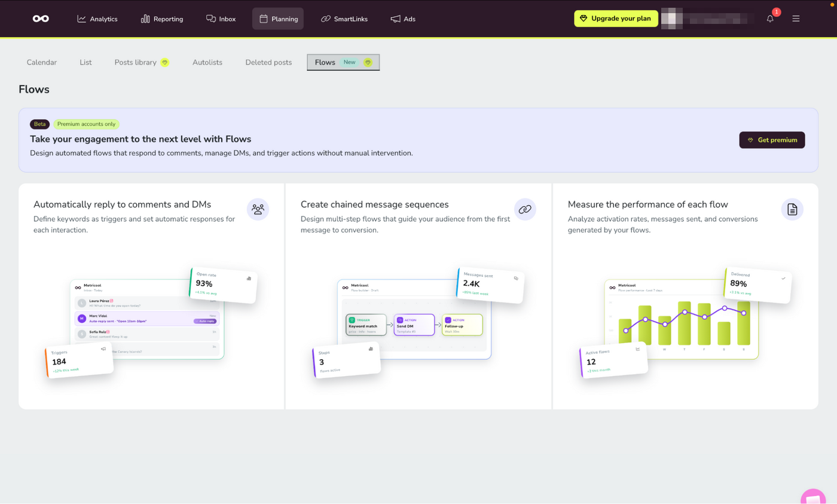Switch to the List tab
Image resolution: width=837 pixels, height=504 pixels.
pyautogui.click(x=85, y=62)
